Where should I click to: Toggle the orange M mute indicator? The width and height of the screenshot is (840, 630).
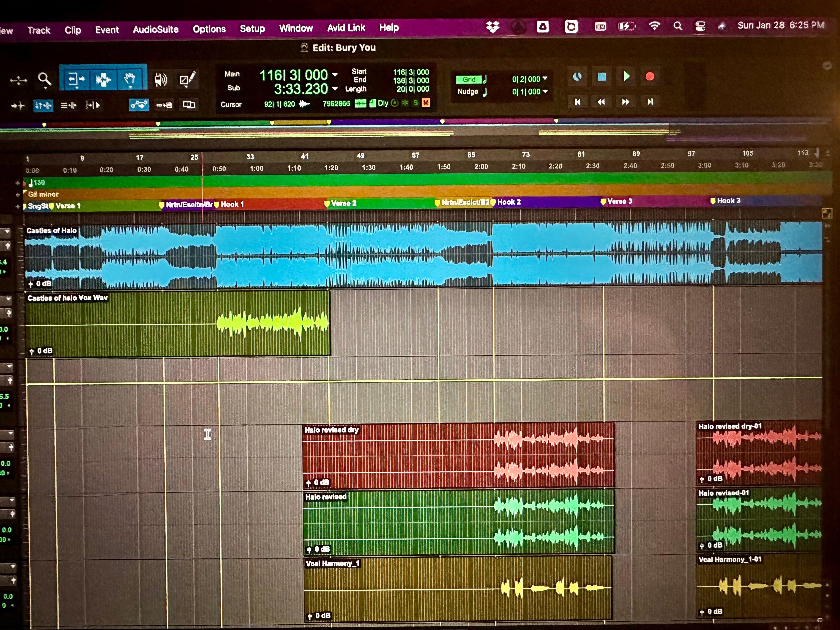(x=426, y=102)
